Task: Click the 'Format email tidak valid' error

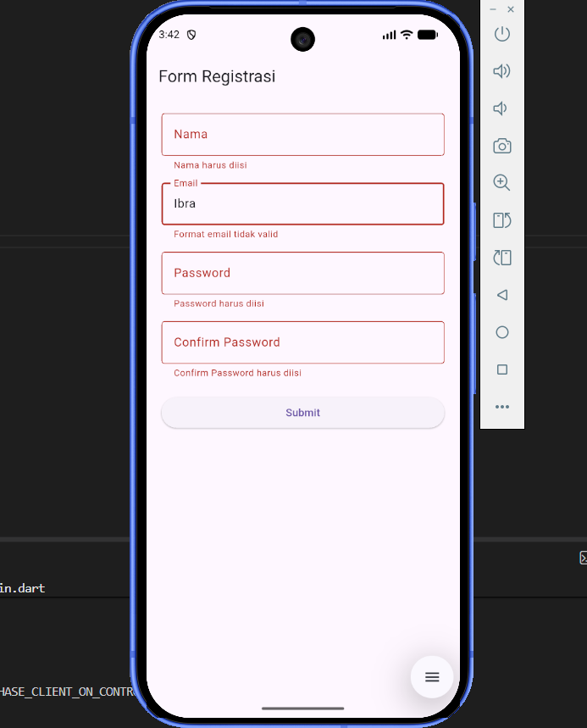Action: [225, 234]
